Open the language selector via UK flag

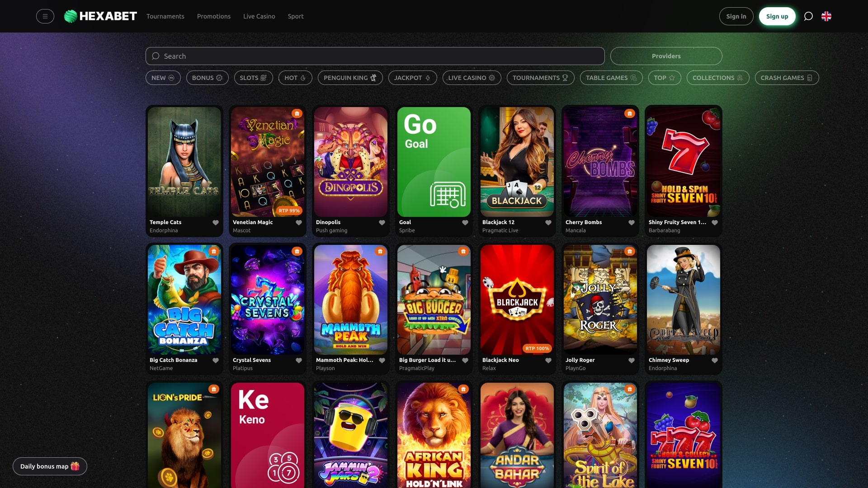[x=826, y=16]
